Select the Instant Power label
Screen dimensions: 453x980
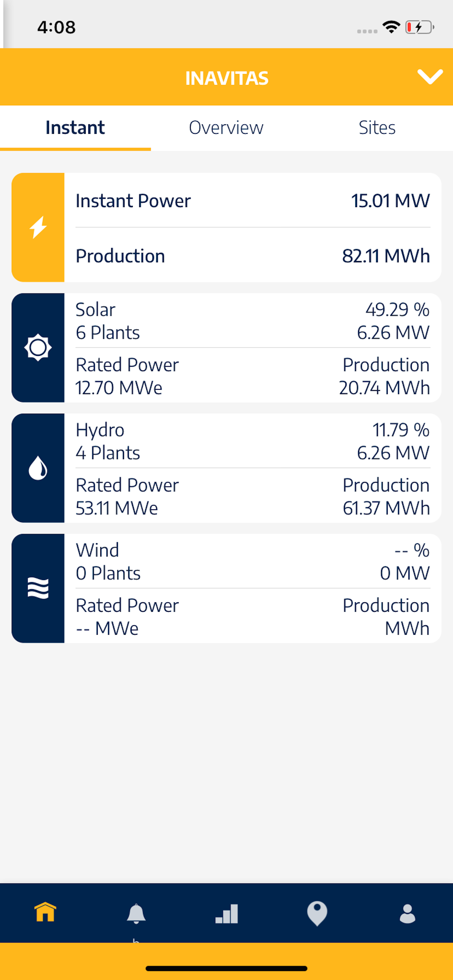click(x=133, y=201)
